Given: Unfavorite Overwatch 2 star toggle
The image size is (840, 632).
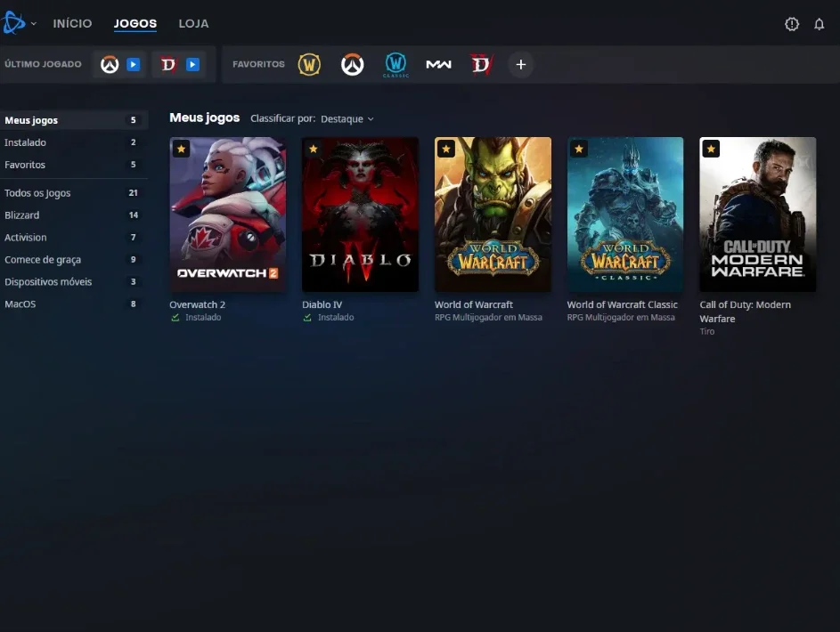Looking at the screenshot, I should point(181,149).
